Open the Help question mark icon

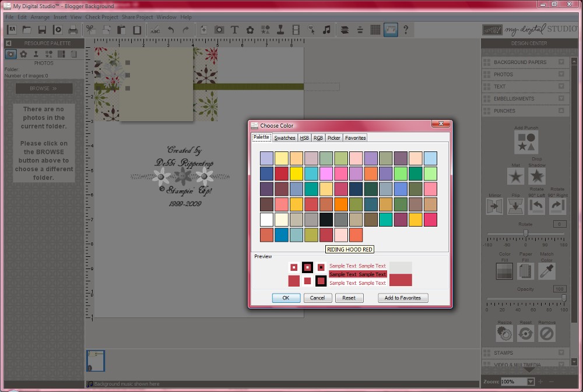click(406, 30)
